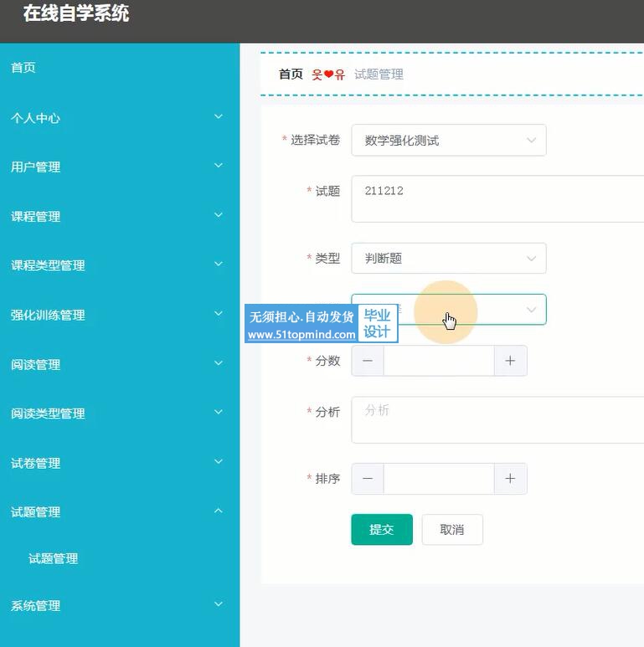Collapse the 试题管理 sidebar section
Screen dimensions: 644x647
(x=119, y=512)
